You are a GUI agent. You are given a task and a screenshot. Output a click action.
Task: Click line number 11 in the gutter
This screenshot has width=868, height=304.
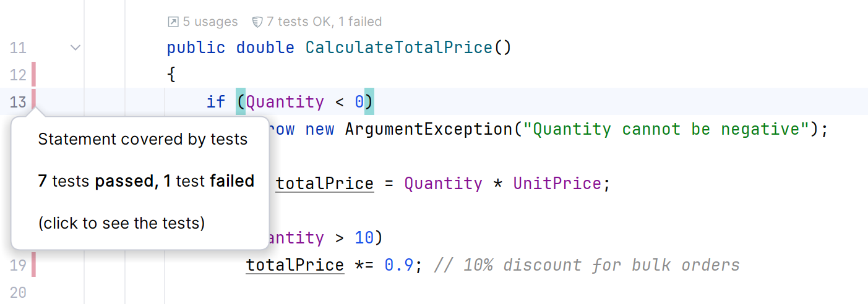19,48
